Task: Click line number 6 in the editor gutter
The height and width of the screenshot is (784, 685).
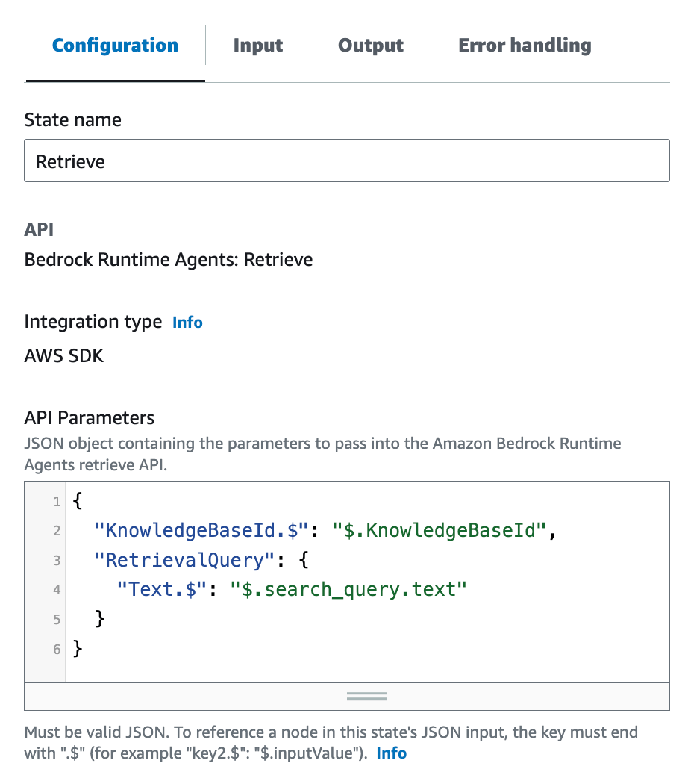Action: click(x=57, y=650)
